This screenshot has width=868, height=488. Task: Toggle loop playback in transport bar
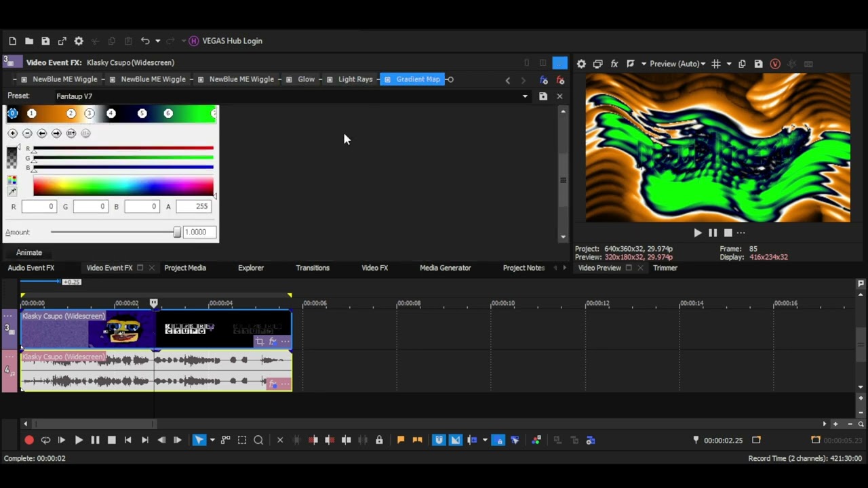coord(45,441)
